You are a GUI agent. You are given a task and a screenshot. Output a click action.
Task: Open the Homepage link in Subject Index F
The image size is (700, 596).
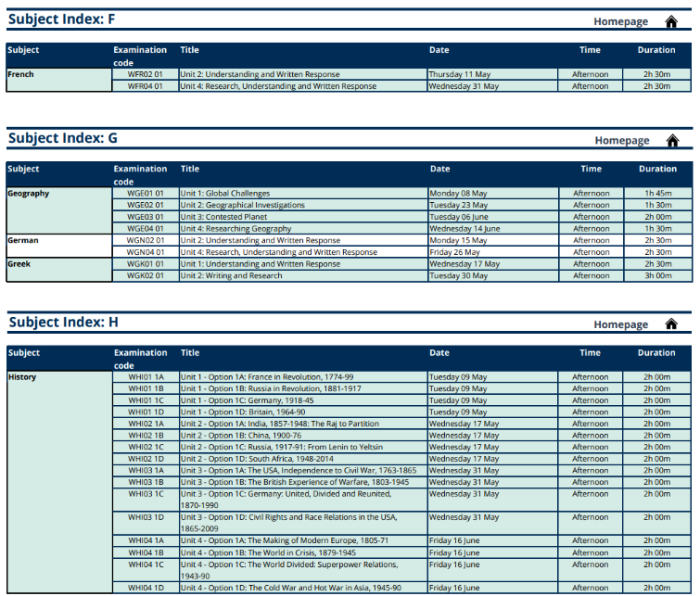620,21
